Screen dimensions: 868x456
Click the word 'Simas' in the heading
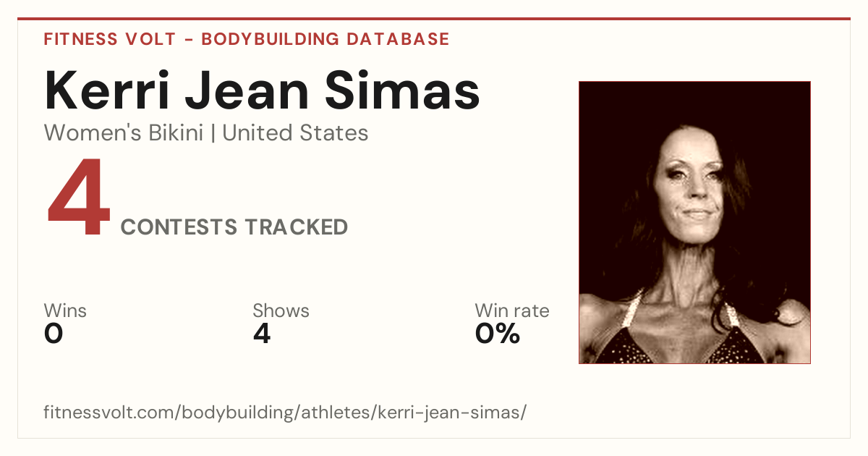[x=402, y=90]
